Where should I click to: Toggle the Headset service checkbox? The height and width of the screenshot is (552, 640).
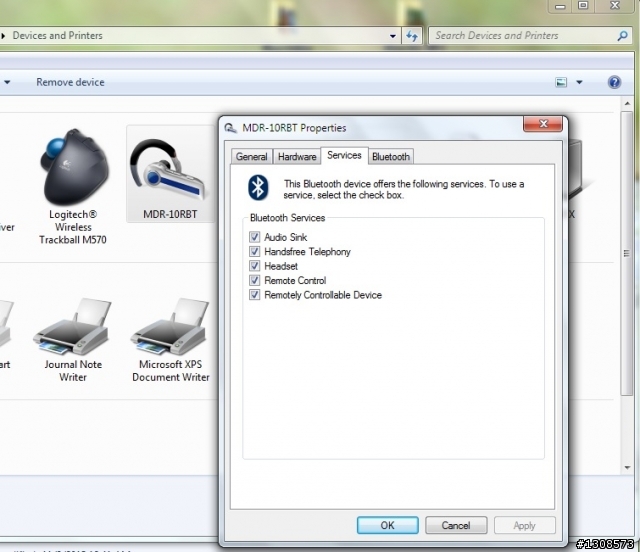coord(254,266)
